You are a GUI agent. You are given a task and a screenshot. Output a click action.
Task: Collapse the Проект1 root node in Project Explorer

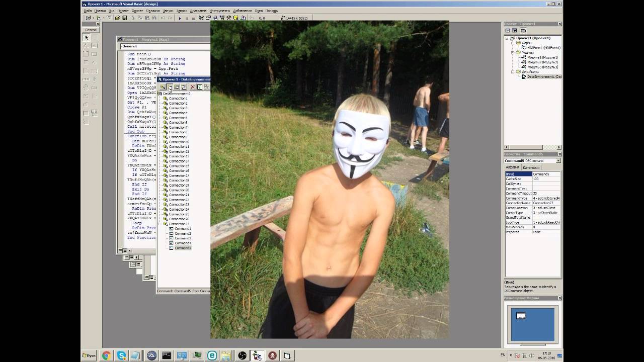click(507, 38)
